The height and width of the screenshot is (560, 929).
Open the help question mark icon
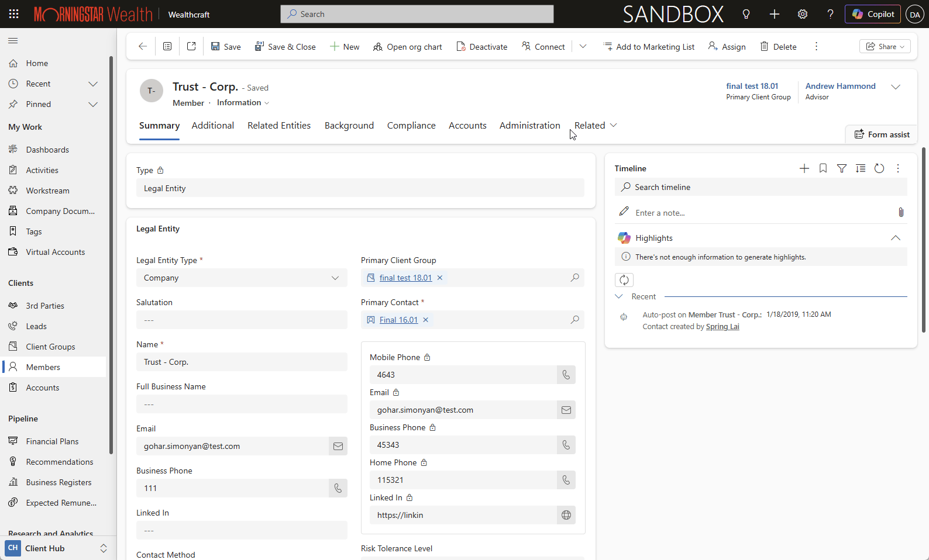click(831, 14)
